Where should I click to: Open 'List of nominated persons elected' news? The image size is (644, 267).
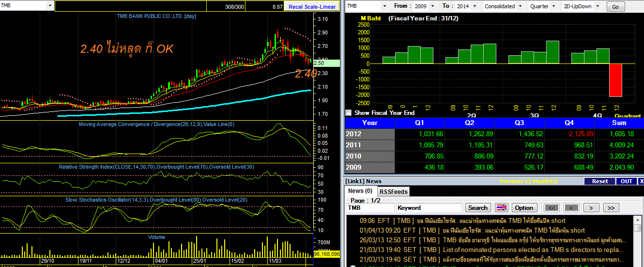click(491, 250)
